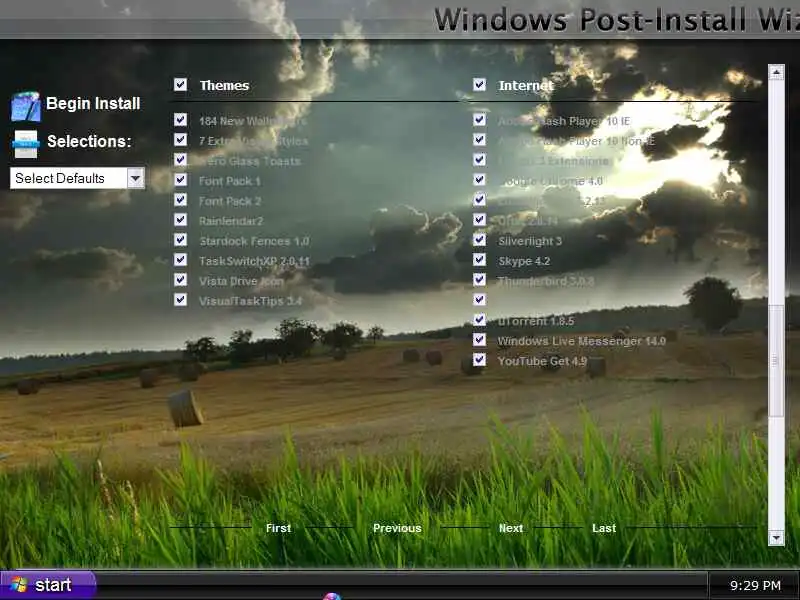Uncheck 7 Extra Visual Styles
The height and width of the screenshot is (600, 800).
(x=180, y=139)
